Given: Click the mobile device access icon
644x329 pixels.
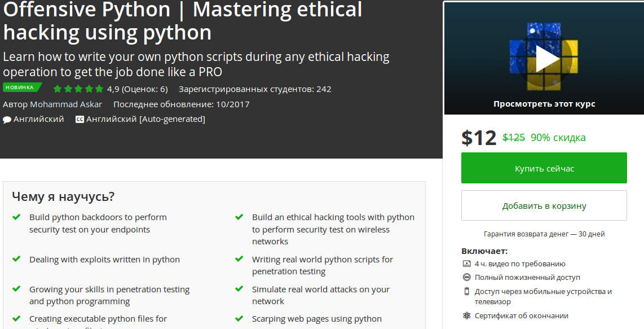Looking at the screenshot, I should point(466,292).
